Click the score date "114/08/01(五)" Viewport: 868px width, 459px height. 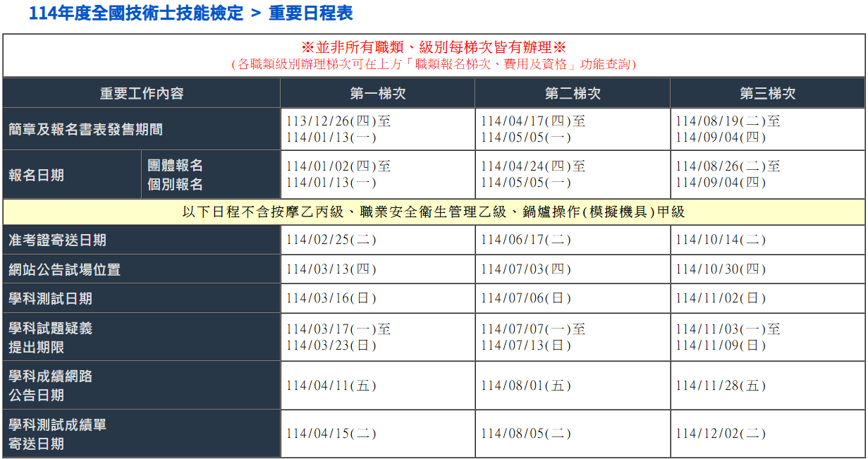[x=526, y=386]
